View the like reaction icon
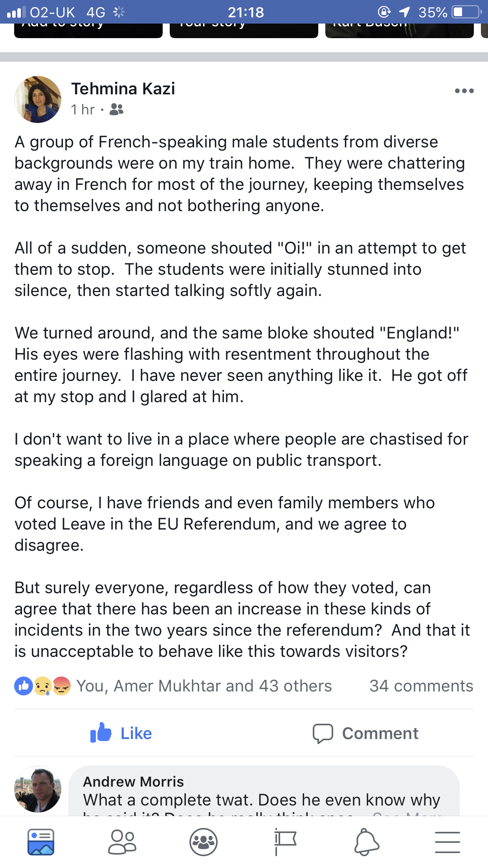This screenshot has width=488, height=868. tap(24, 686)
